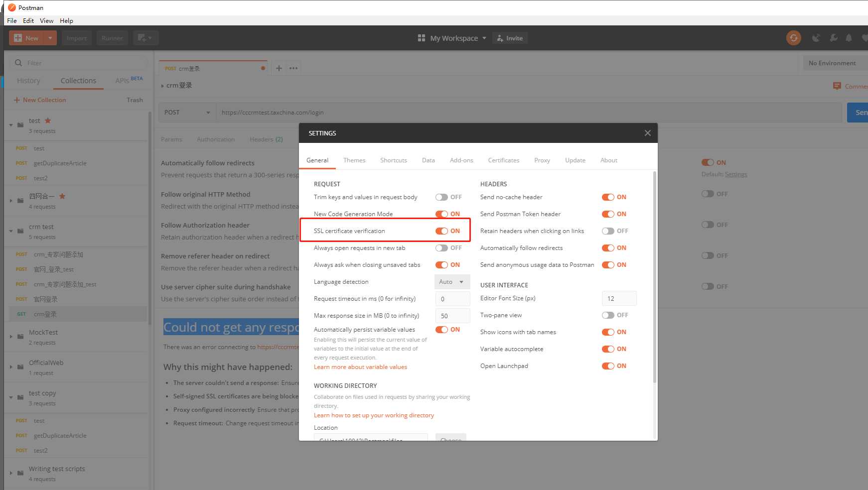The width and height of the screenshot is (868, 490).
Task: Toggle Always ask when closing unsaved tabs
Action: click(x=441, y=265)
